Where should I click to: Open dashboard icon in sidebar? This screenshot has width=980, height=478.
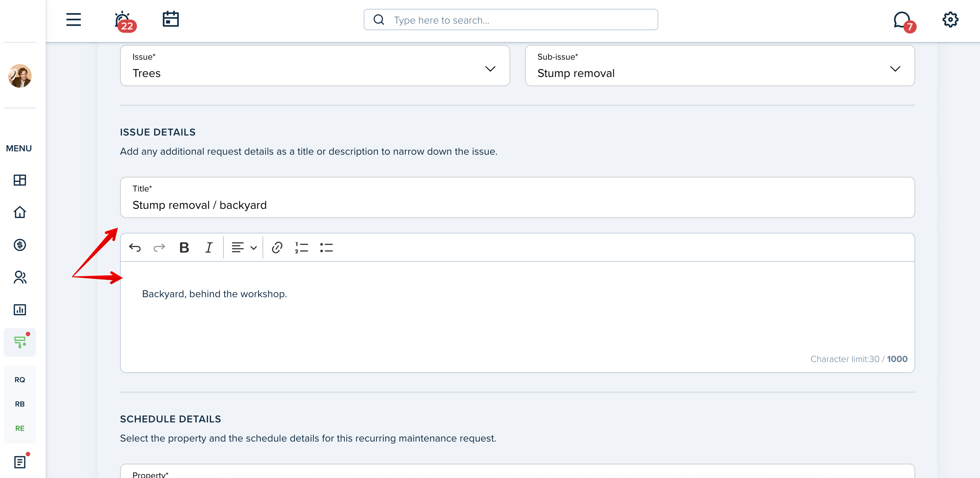20,180
